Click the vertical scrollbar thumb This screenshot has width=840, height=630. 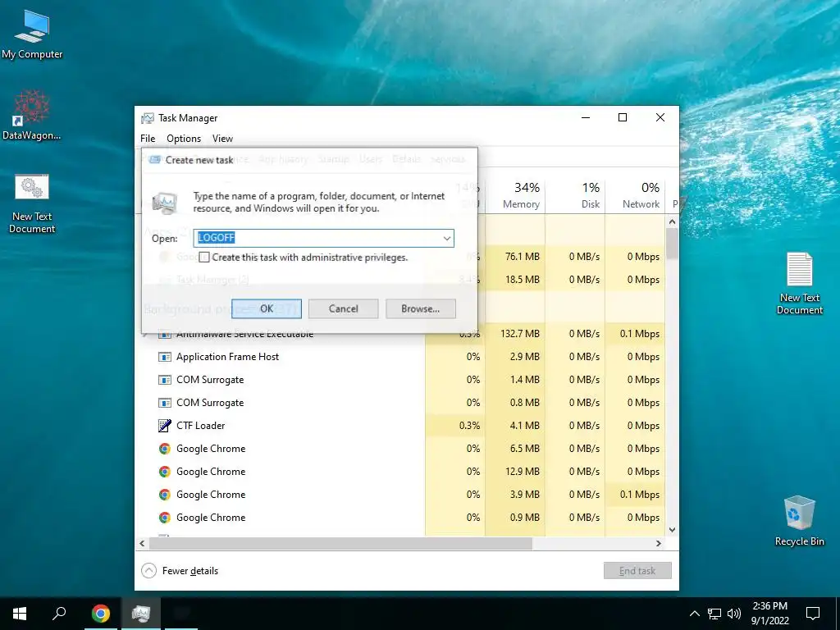click(x=673, y=244)
